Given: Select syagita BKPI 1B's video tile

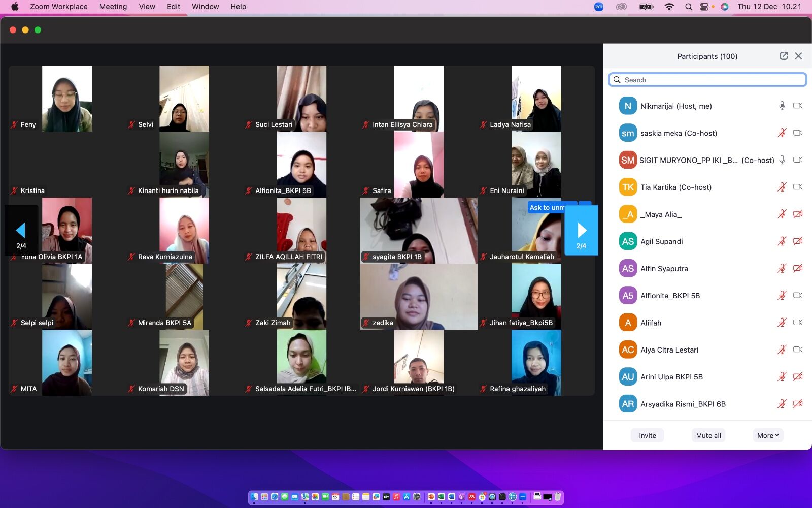Looking at the screenshot, I should coord(419,231).
